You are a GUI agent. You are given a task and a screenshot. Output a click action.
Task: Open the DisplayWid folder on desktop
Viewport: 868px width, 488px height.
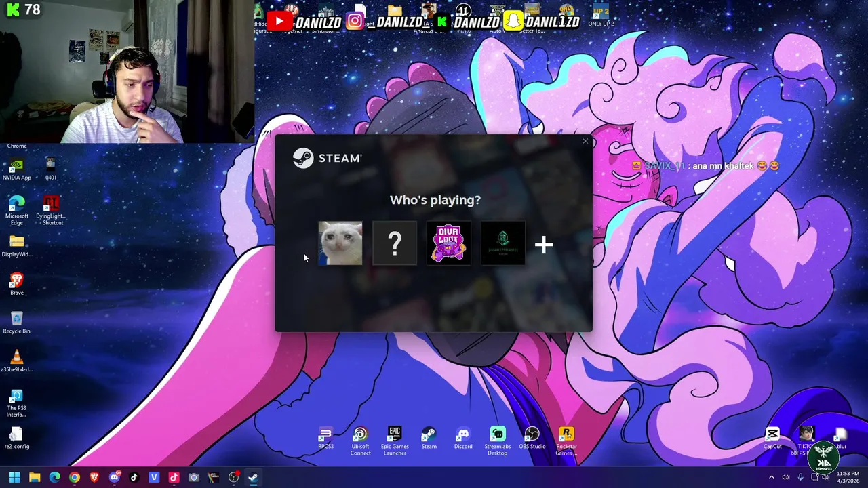[x=17, y=246]
